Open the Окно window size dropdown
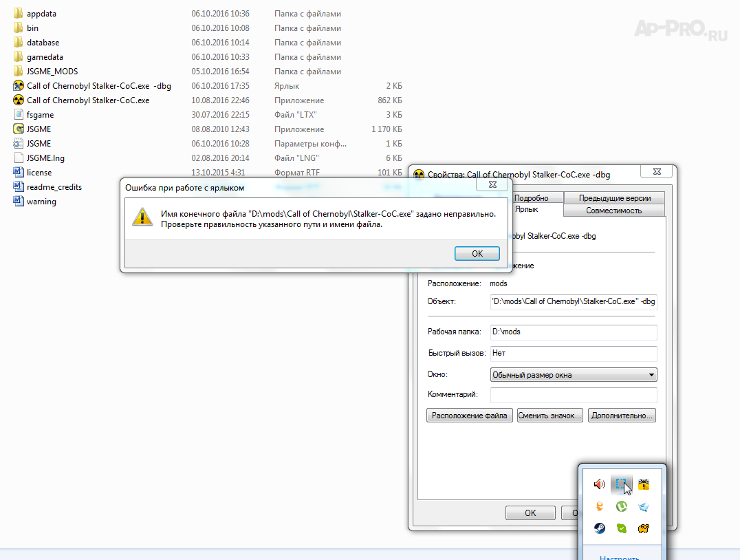The height and width of the screenshot is (560, 740). pos(574,375)
